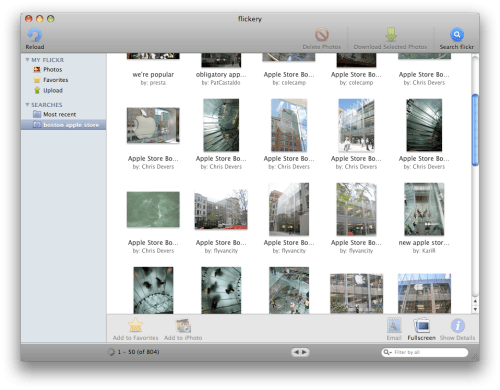Click the Show Details info icon
This screenshot has height=390, width=500.
click(x=458, y=325)
